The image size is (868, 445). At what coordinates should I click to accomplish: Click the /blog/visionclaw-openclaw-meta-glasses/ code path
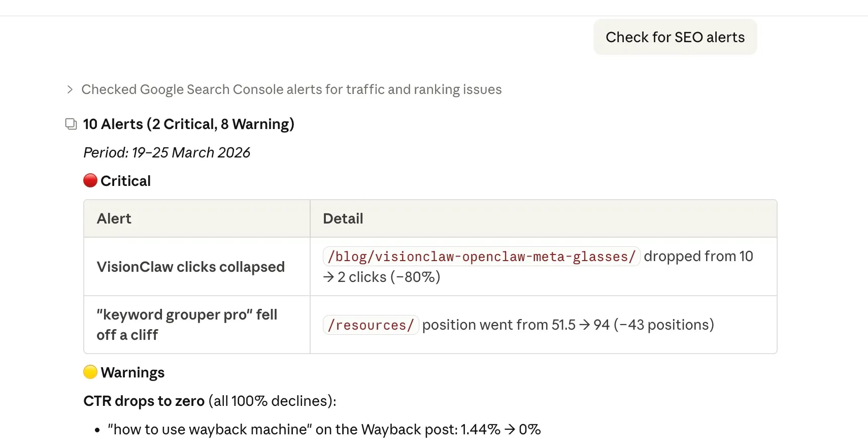point(481,257)
